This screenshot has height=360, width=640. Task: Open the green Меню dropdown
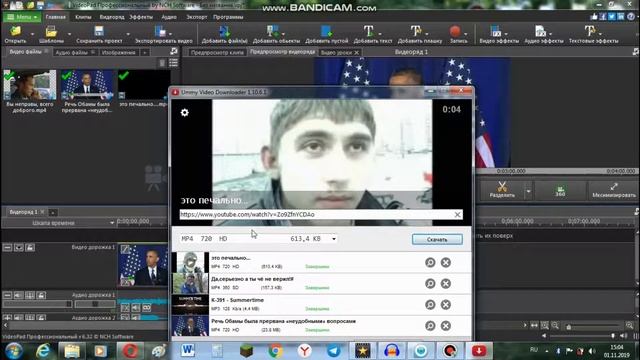(22, 17)
